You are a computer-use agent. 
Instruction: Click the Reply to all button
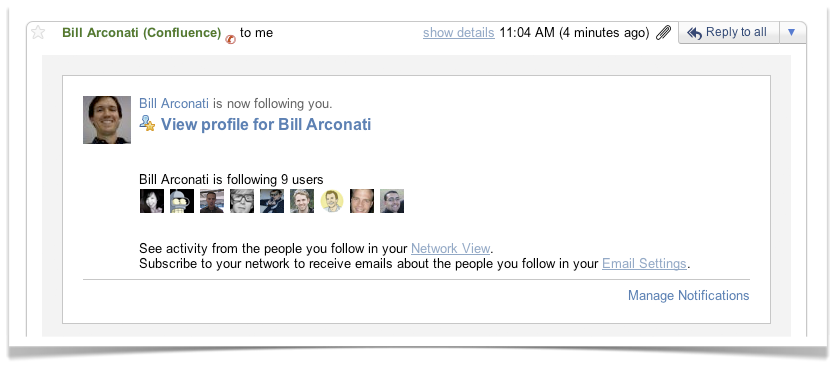coord(729,33)
